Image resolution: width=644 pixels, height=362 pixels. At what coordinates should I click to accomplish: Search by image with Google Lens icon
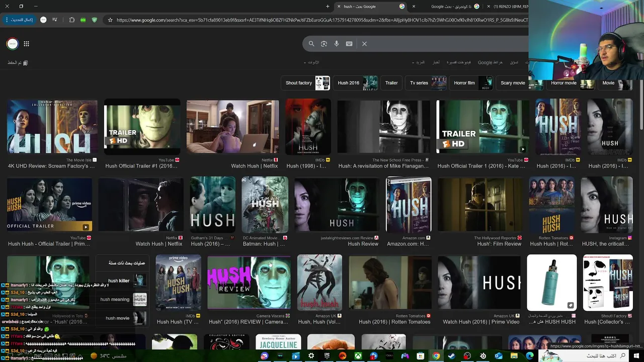(x=324, y=44)
